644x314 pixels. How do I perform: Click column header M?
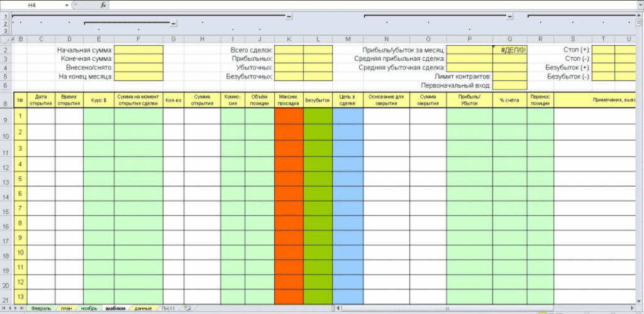[348, 39]
